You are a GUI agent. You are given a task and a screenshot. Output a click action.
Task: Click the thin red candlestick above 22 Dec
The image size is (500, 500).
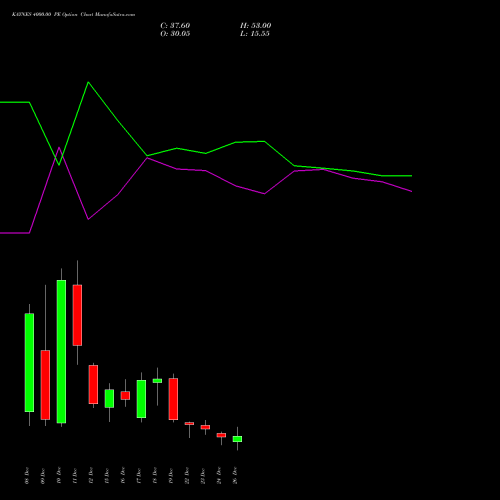189,423
